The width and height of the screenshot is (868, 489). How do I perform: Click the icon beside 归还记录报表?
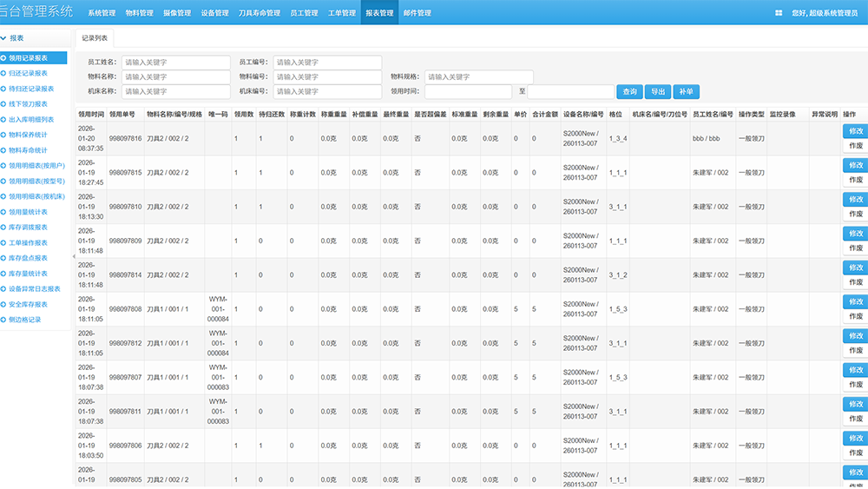pos(3,73)
